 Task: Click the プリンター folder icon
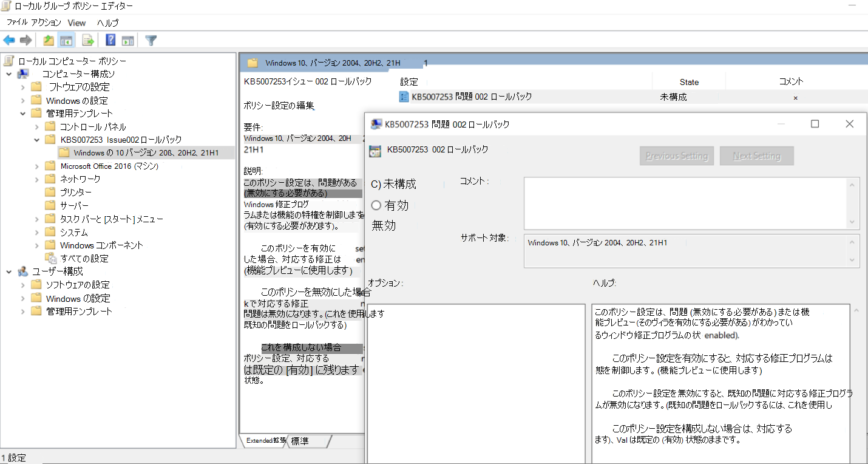tap(50, 192)
